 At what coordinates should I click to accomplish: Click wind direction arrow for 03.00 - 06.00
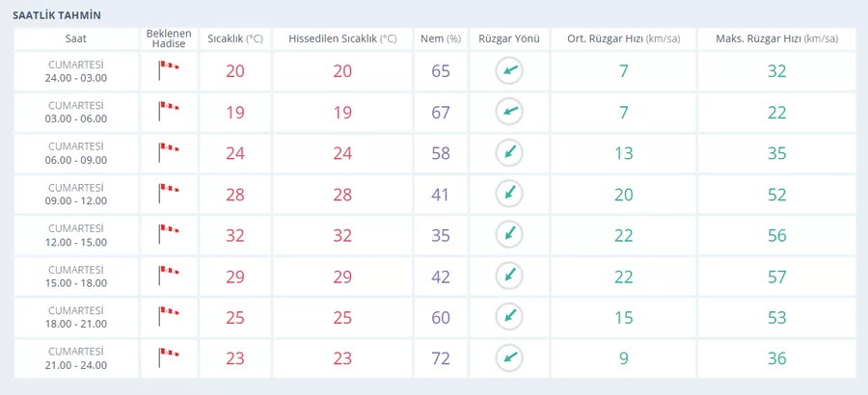(508, 113)
